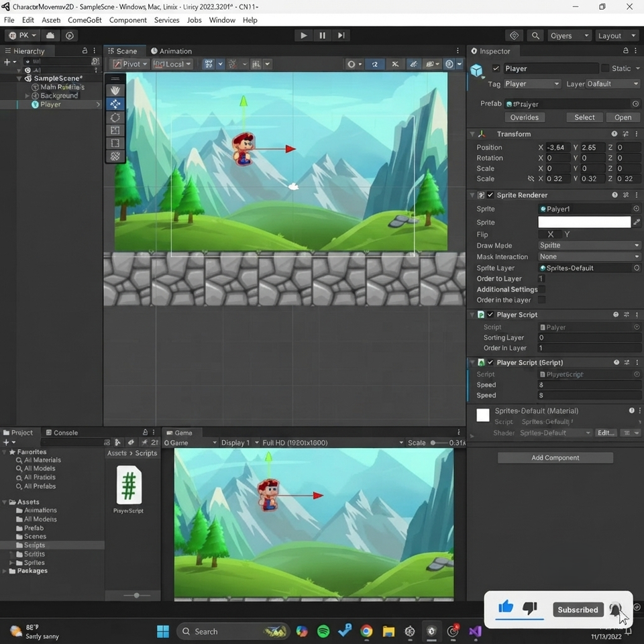The height and width of the screenshot is (644, 644).
Task: Disable the Player Script (Script) checkbox
Action: pos(490,362)
